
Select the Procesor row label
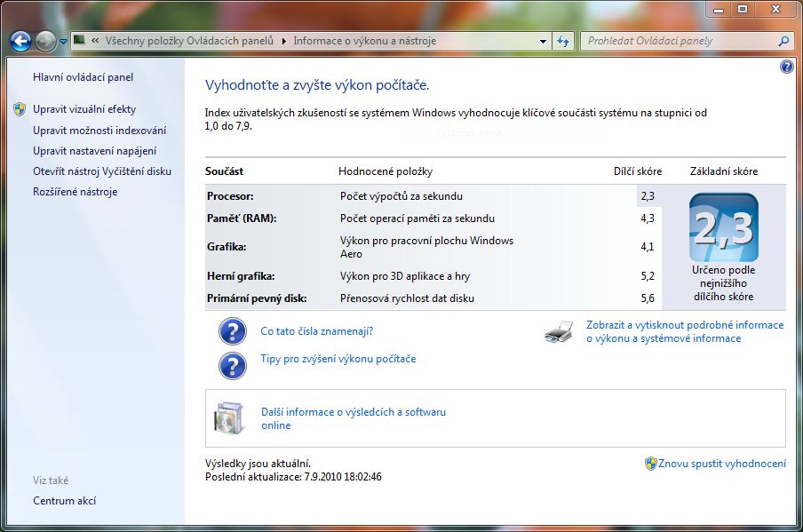(230, 196)
